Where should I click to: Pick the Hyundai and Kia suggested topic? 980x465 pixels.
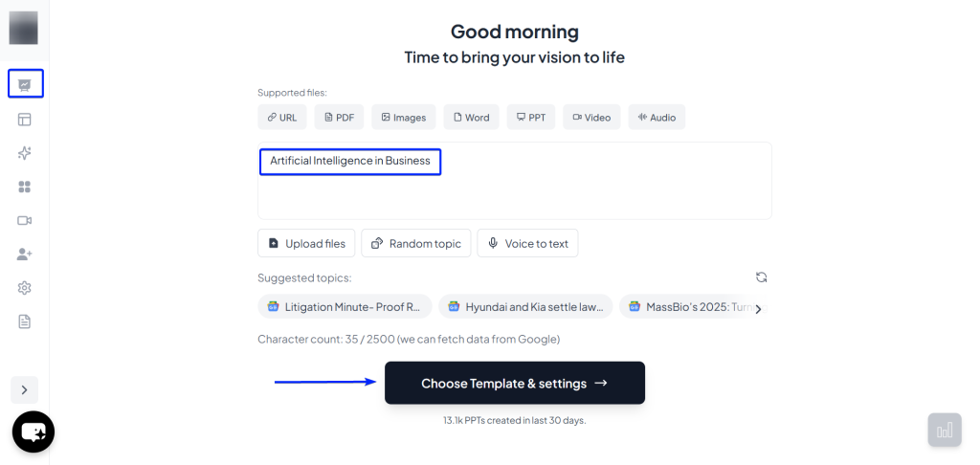(x=525, y=307)
